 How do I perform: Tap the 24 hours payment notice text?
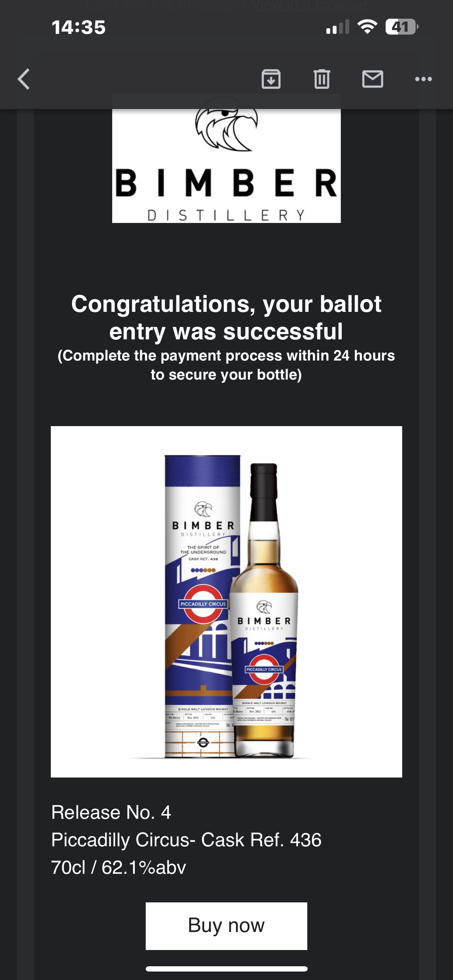pyautogui.click(x=226, y=365)
